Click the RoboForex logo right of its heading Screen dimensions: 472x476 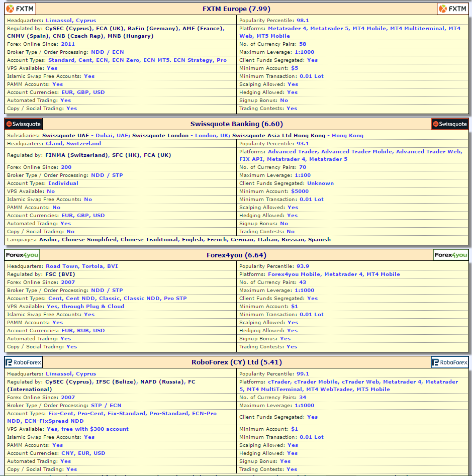tap(449, 362)
